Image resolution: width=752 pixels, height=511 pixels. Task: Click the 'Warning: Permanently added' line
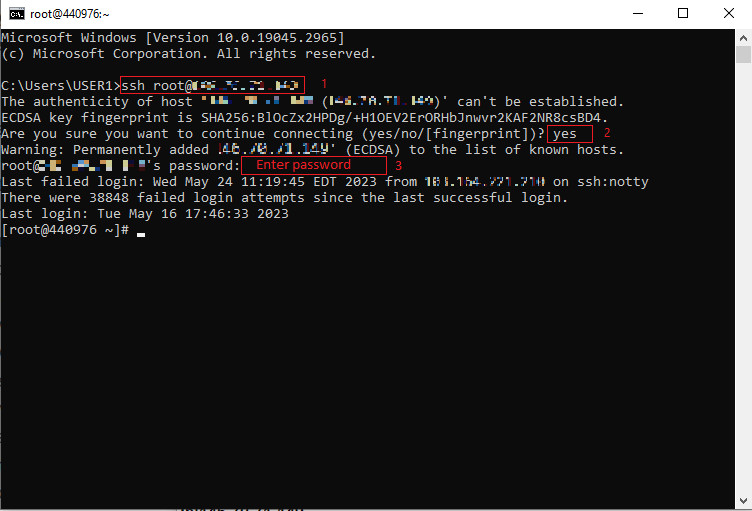312,150
